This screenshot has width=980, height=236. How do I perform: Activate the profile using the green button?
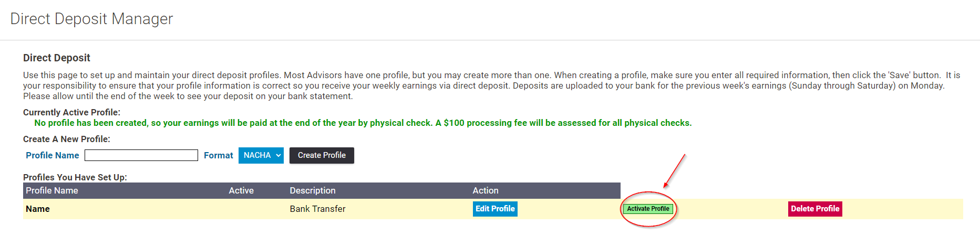coord(648,209)
